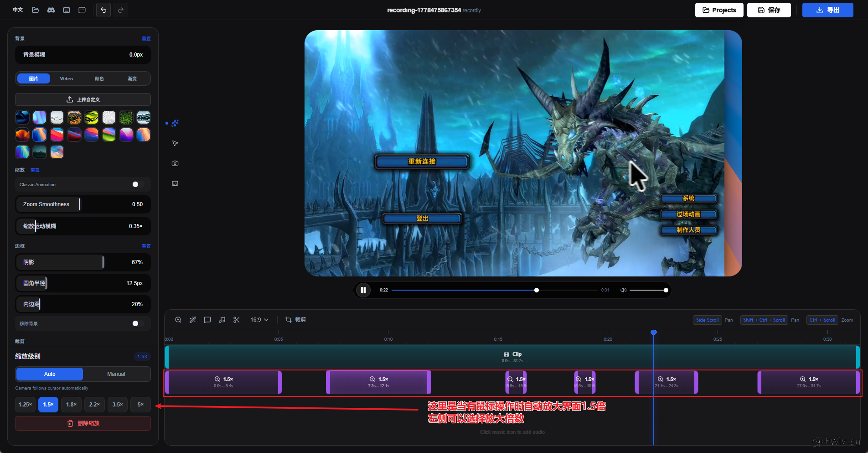The width and height of the screenshot is (868, 453).
Task: Pick the white wavy-lines background thumbnail
Action: pos(109,117)
